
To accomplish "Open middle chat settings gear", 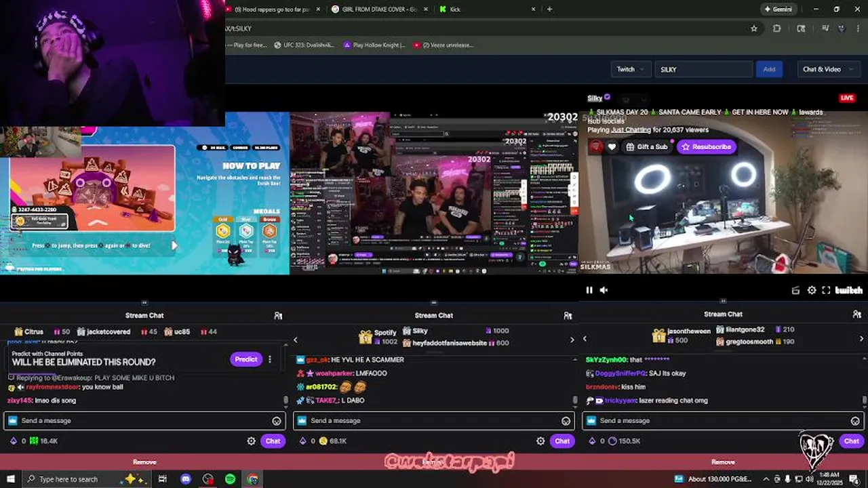I will (x=540, y=441).
